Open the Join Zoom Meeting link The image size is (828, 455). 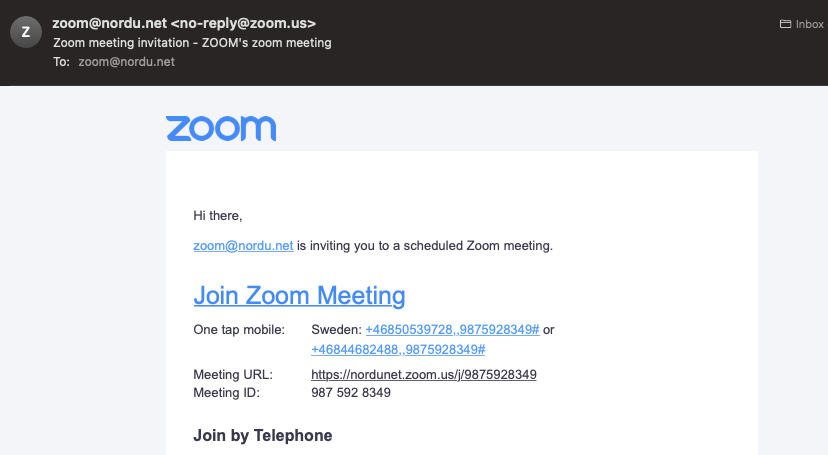[x=299, y=296]
